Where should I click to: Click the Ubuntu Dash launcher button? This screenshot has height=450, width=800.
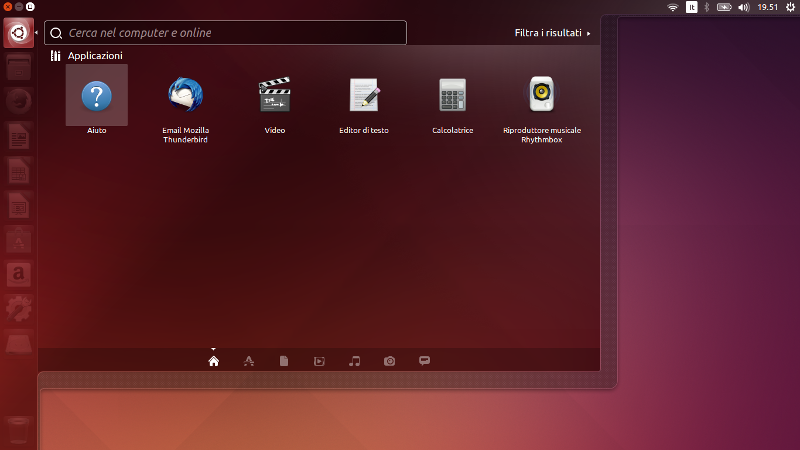18,34
